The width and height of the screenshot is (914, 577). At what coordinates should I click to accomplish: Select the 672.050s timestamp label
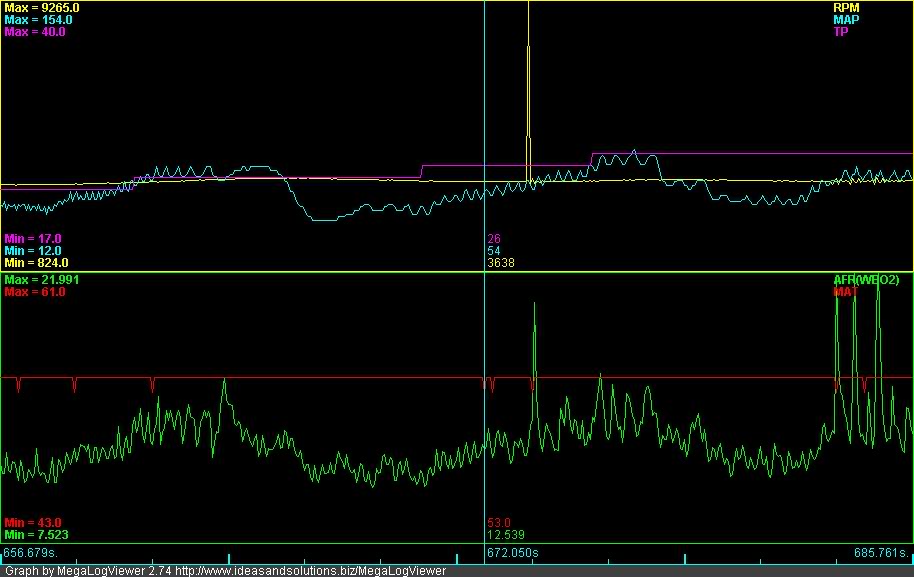tap(510, 550)
